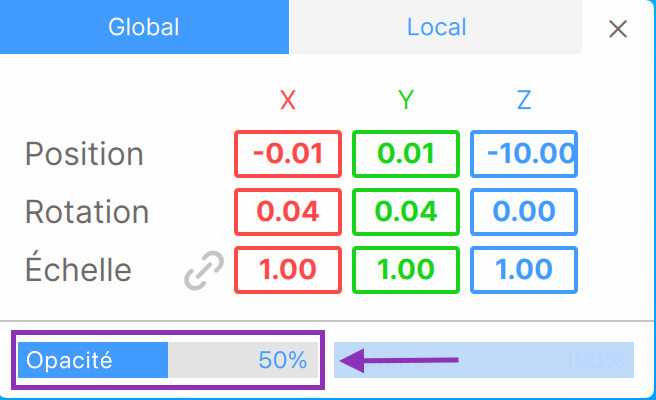The width and height of the screenshot is (656, 400).
Task: Select the Rotation Y input field
Action: click(x=406, y=212)
